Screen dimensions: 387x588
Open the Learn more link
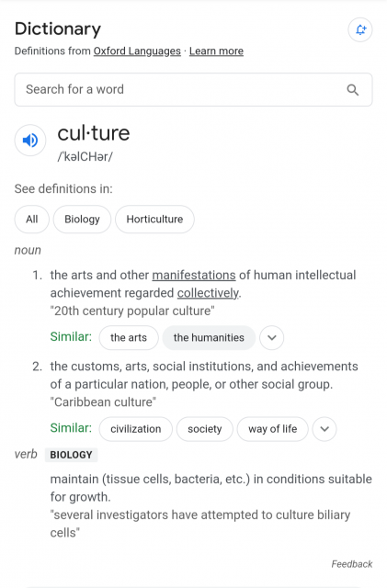pos(216,51)
